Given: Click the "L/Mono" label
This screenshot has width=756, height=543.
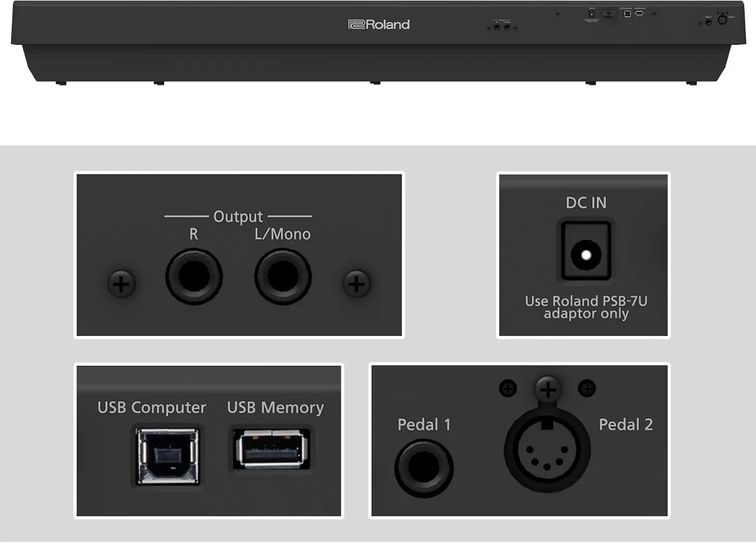Looking at the screenshot, I should [x=282, y=234].
